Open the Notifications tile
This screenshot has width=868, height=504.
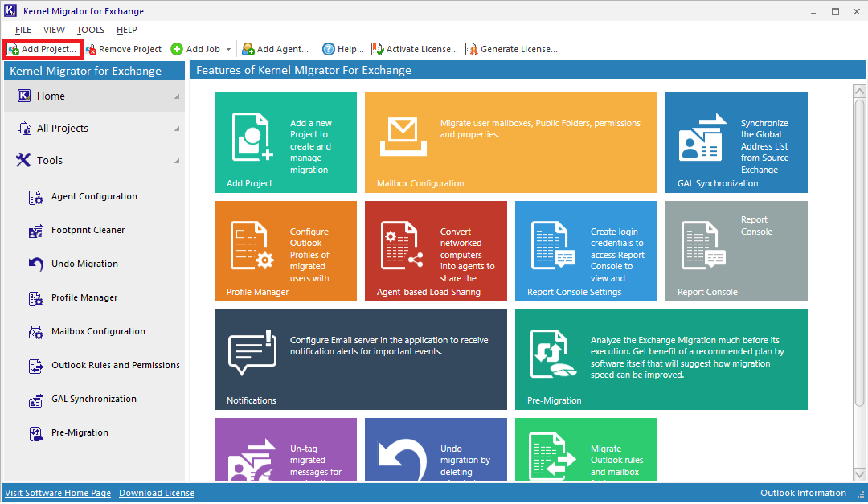(x=361, y=359)
